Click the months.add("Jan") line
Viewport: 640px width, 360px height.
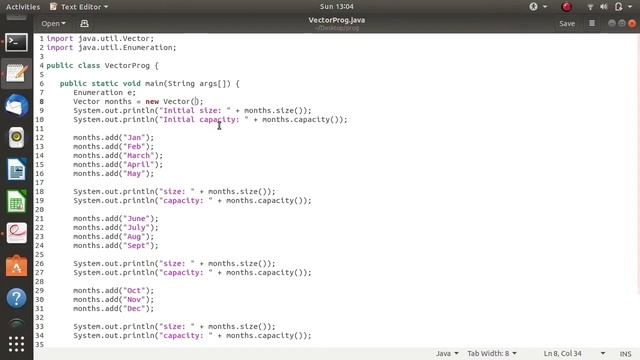pyautogui.click(x=113, y=137)
